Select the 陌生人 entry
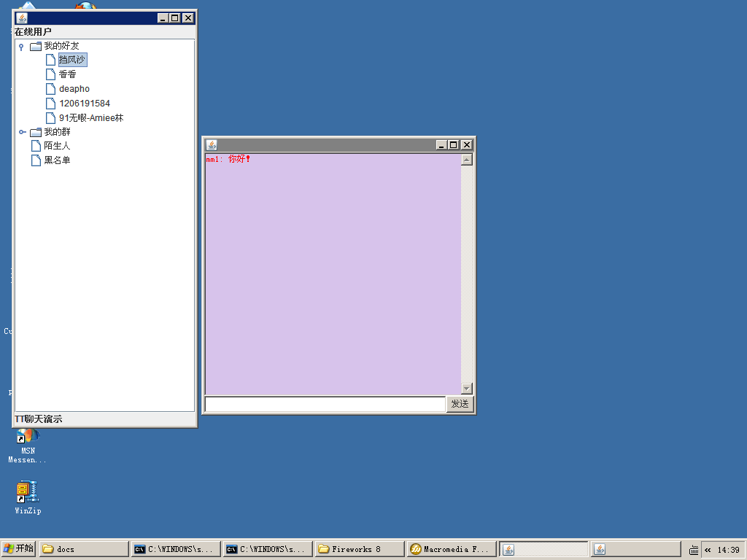 [x=57, y=146]
